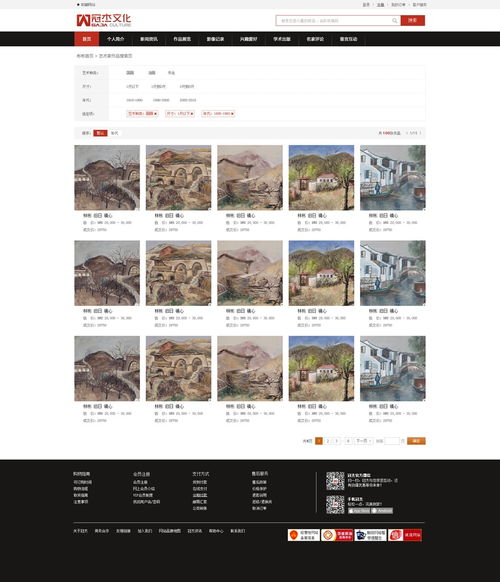500x582 pixels.
Task: Select the first size filter option
Action: tap(132, 86)
